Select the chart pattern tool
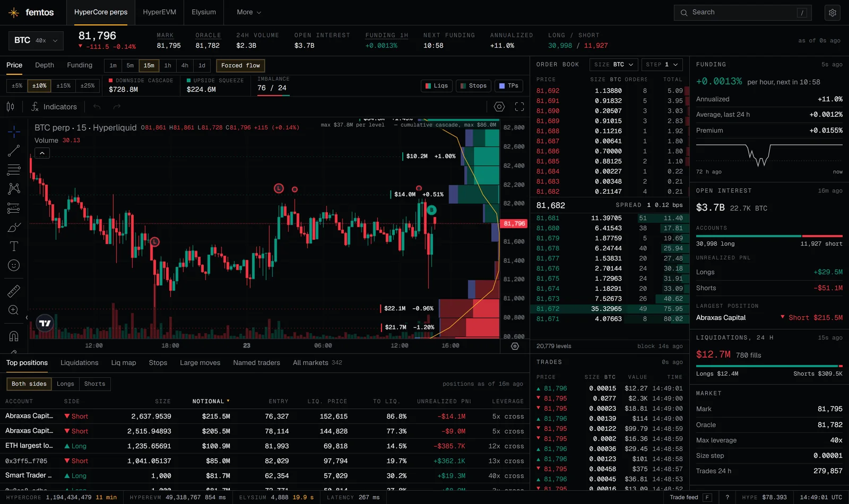Viewport: 849px width, 504px height. point(14,189)
